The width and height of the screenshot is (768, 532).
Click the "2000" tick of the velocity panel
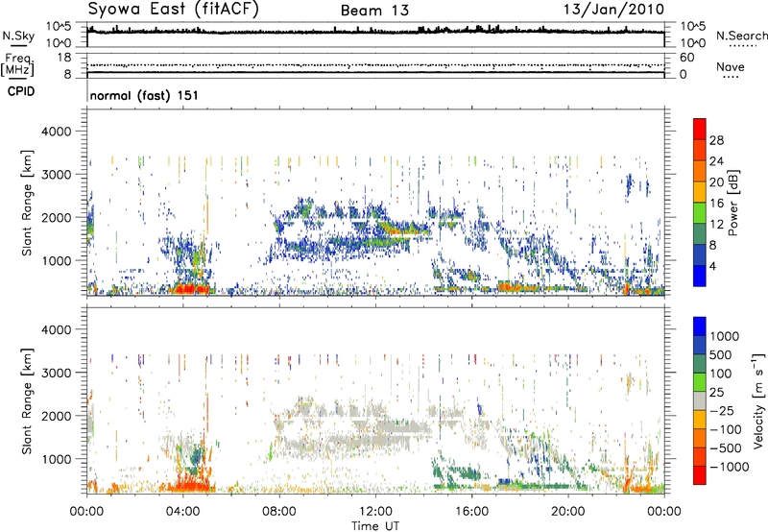click(56, 417)
